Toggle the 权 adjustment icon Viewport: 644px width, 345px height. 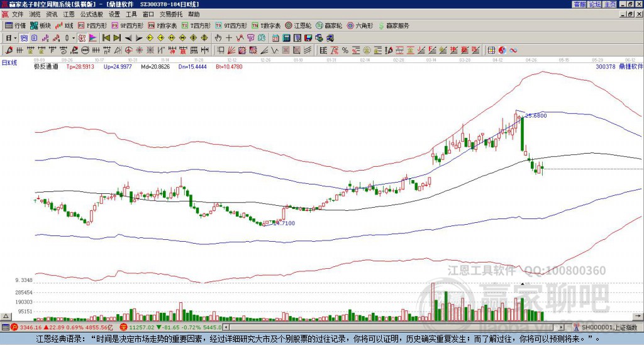click(x=82, y=38)
